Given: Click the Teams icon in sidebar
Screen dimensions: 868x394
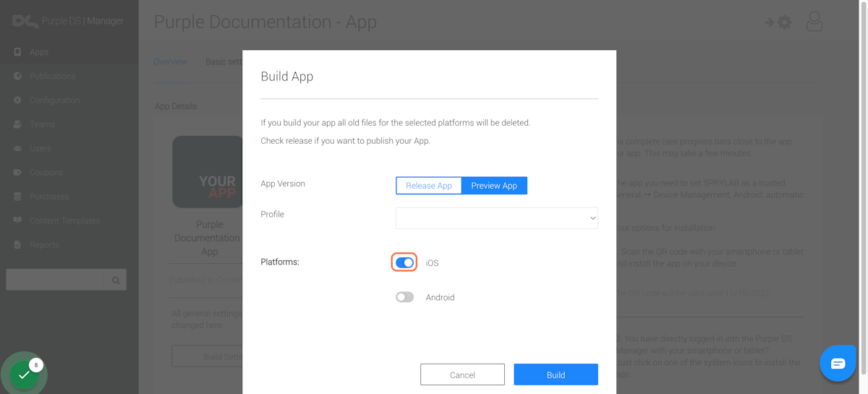Looking at the screenshot, I should (x=17, y=124).
